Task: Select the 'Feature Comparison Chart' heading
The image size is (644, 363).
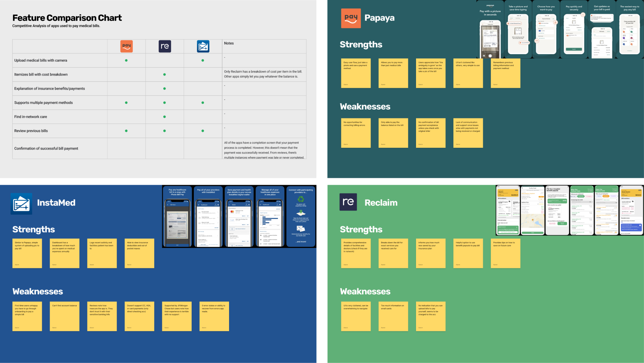Action: point(67,18)
